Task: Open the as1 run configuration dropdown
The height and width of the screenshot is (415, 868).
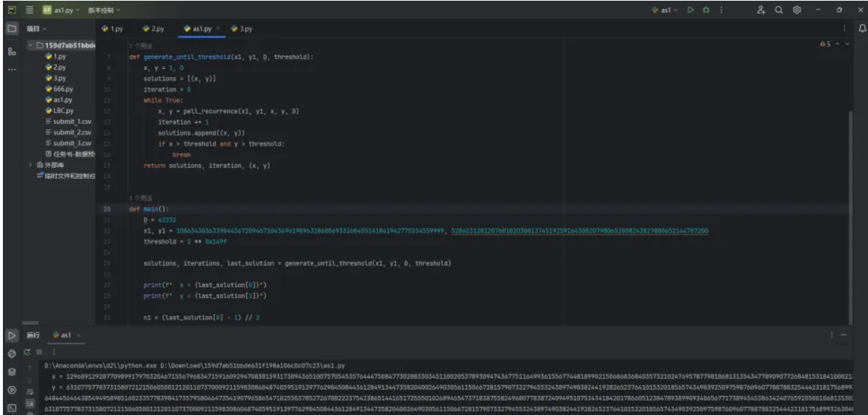Action: pyautogui.click(x=666, y=10)
